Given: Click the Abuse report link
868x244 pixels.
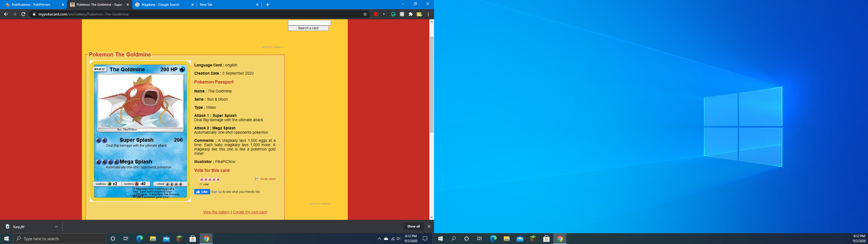Looking at the screenshot, I should (x=267, y=179).
